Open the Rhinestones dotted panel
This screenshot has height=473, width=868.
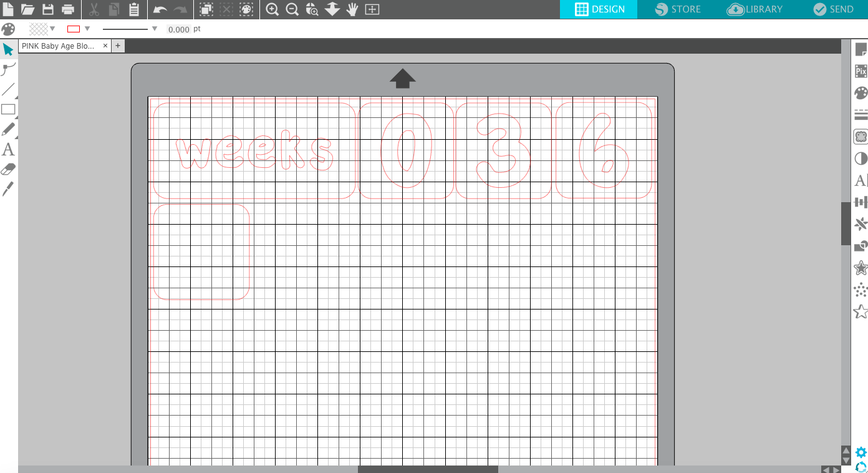tap(861, 290)
